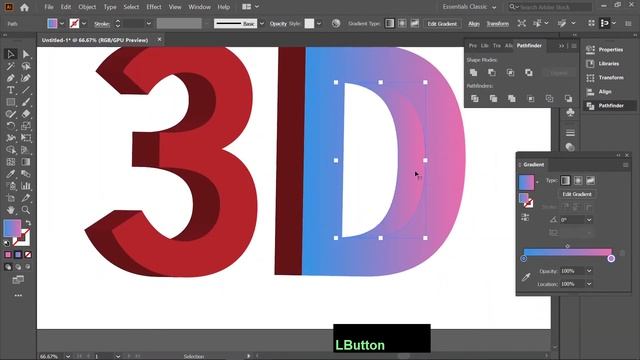Select the Hand tool
The width and height of the screenshot is (640, 360).
pos(11,210)
